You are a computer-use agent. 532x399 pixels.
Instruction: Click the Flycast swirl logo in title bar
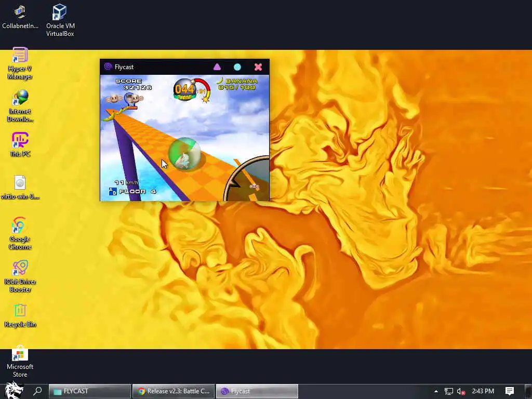click(108, 66)
